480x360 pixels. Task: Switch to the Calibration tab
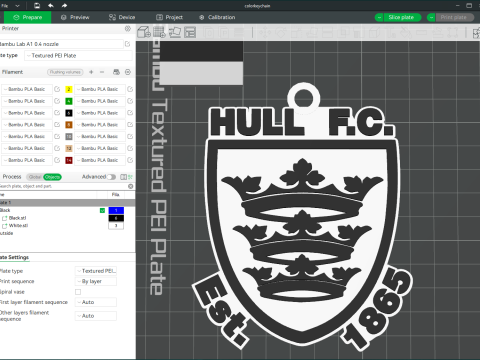(x=217, y=17)
